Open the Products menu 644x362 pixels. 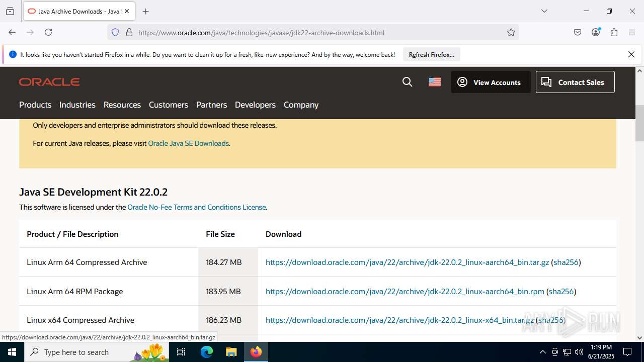point(35,105)
